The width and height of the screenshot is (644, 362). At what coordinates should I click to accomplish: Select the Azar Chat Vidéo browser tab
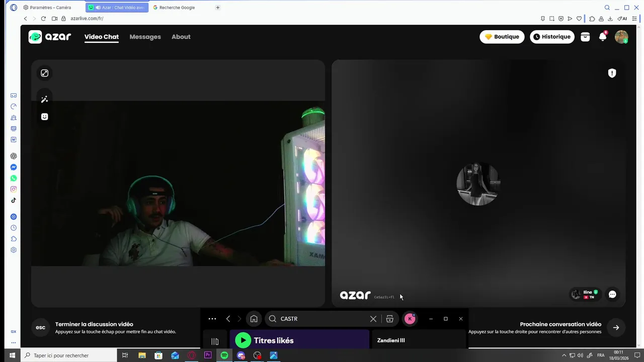(117, 8)
